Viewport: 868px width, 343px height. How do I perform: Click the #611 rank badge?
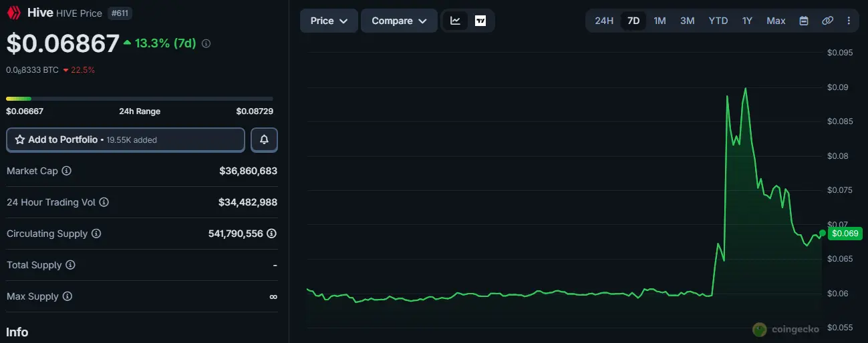(120, 13)
